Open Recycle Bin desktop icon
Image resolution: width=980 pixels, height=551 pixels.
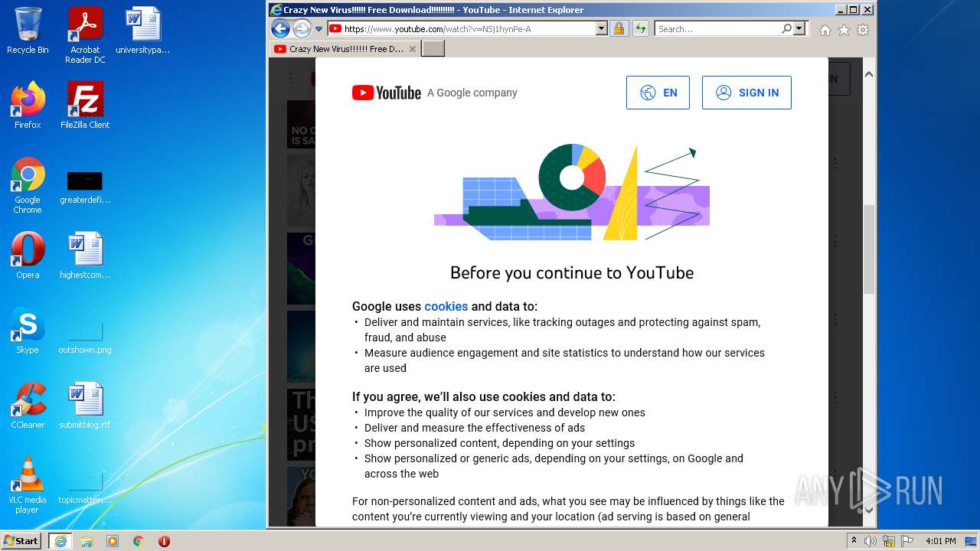pos(28,31)
